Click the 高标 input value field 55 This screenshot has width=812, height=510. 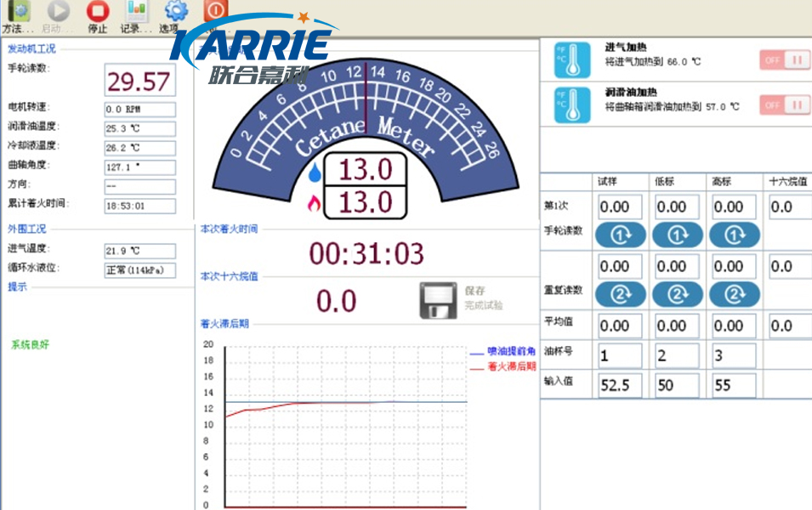[734, 385]
